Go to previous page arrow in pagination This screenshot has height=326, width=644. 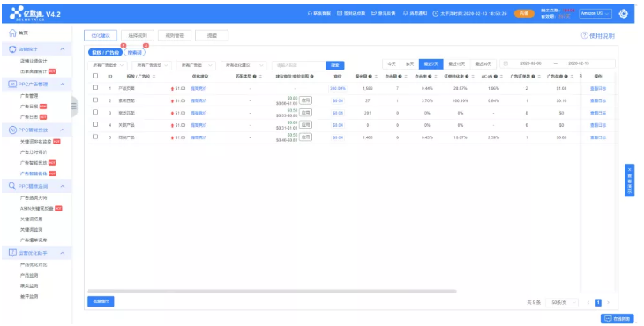point(588,302)
